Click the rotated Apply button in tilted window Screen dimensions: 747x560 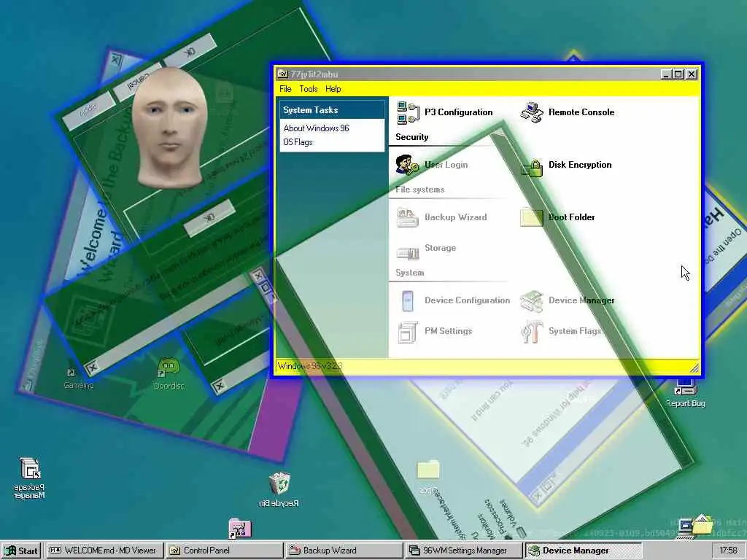[88, 111]
